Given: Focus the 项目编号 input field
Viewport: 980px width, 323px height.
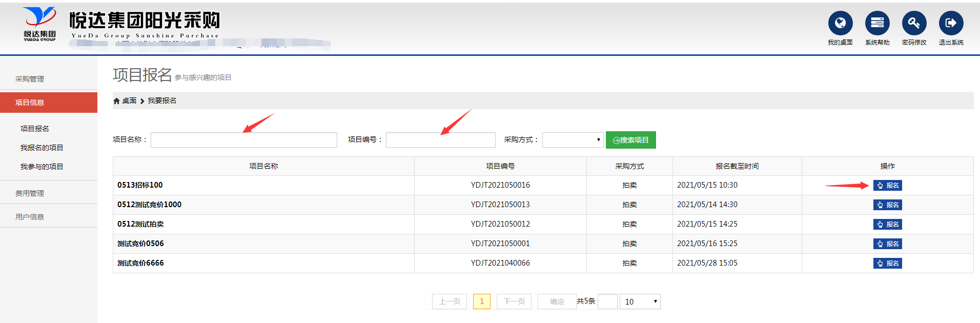Looking at the screenshot, I should [440, 140].
